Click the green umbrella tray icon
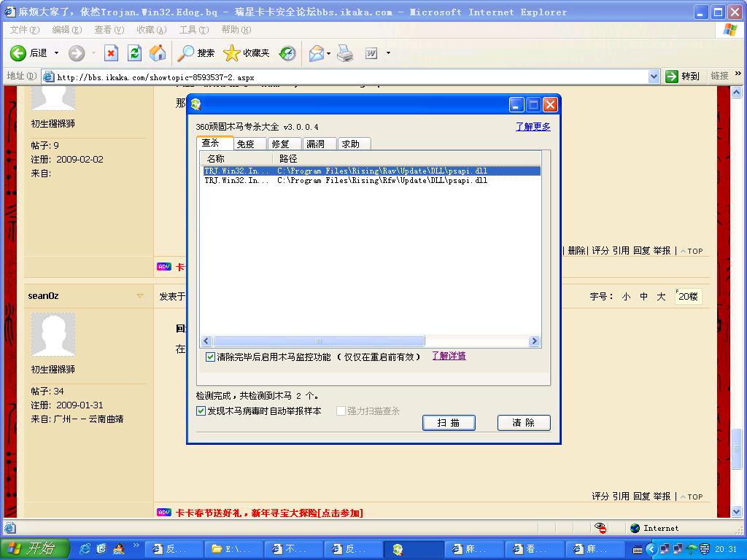Viewport: 747px width, 560px height. (692, 550)
